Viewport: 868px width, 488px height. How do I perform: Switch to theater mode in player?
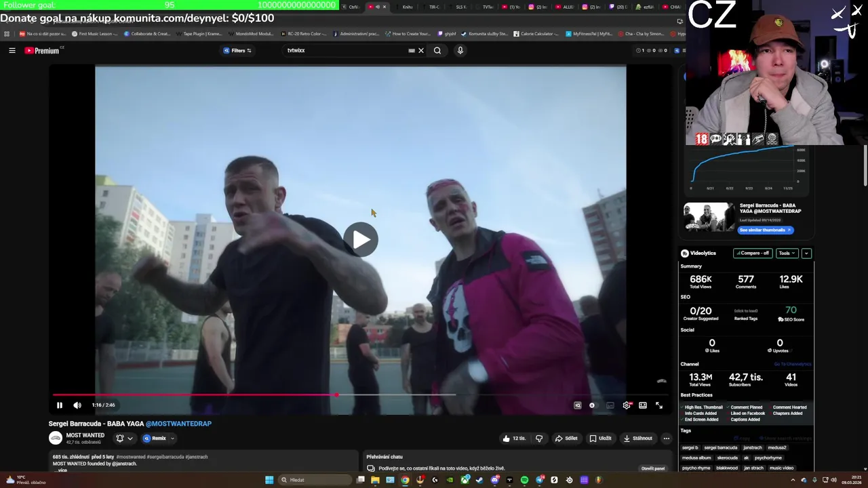643,405
